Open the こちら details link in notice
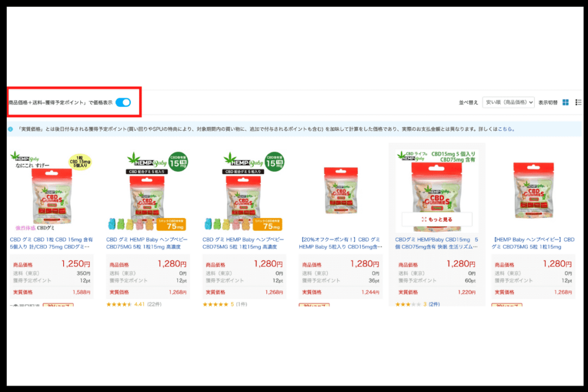588x392 pixels. (505, 129)
